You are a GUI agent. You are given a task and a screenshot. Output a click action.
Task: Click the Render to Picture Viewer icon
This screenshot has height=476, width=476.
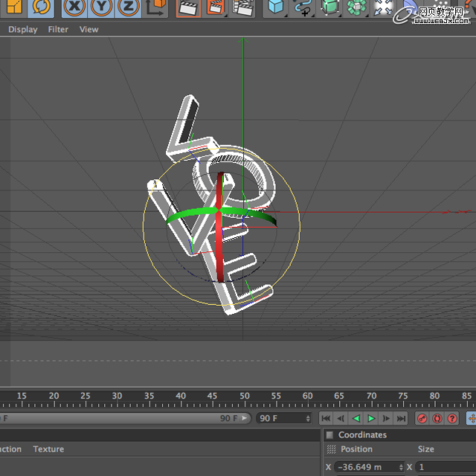216,7
